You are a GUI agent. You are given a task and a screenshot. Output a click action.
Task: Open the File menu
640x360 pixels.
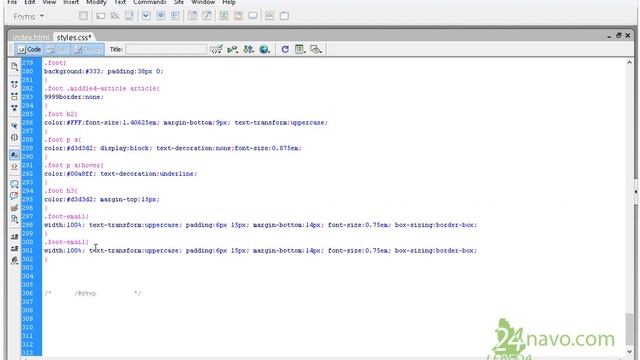[12, 2]
